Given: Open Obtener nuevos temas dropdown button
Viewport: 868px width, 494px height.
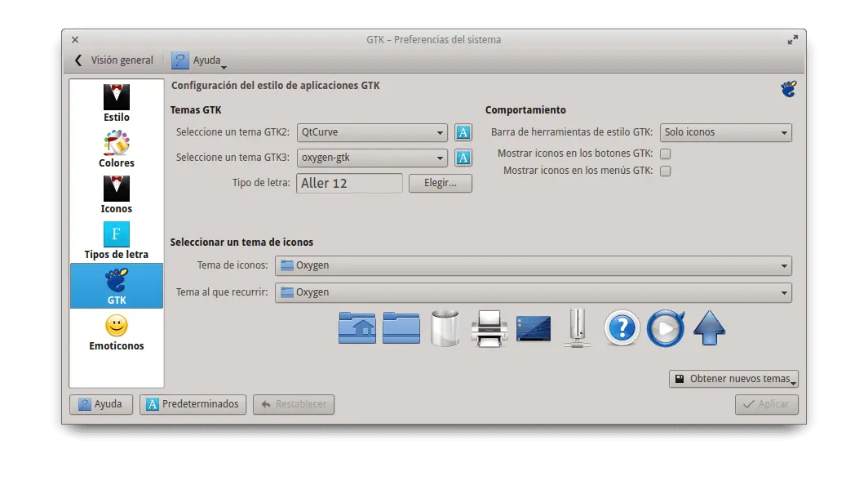Looking at the screenshot, I should 733,379.
